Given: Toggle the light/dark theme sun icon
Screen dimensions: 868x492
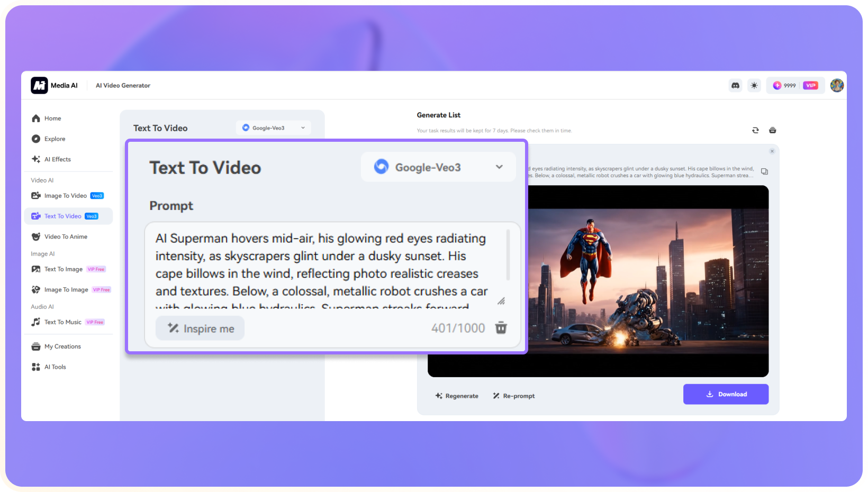Looking at the screenshot, I should click(754, 85).
